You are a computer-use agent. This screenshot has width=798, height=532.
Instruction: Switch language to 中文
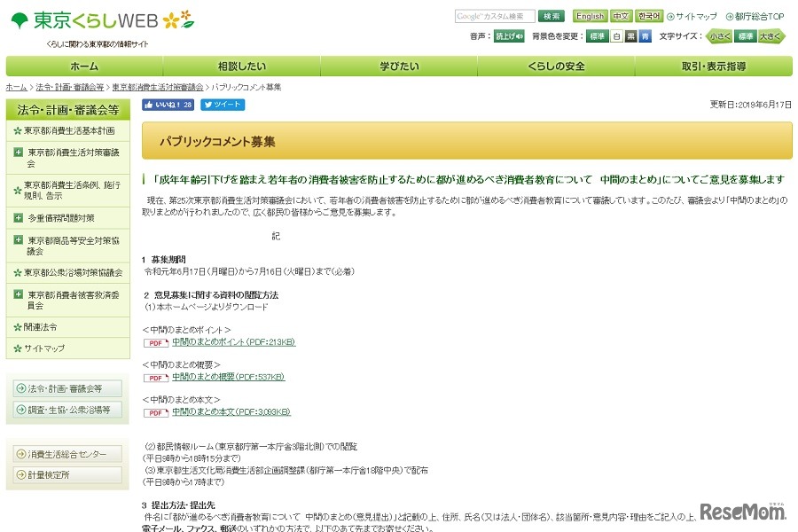(621, 16)
